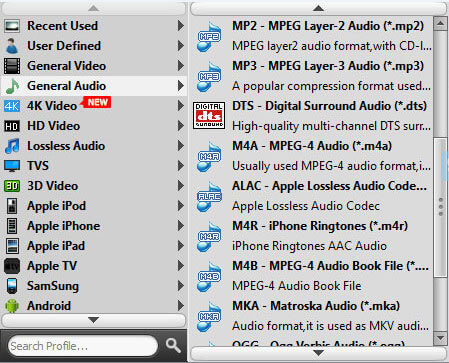Expand the User Defined submenu arrow

click(x=180, y=46)
